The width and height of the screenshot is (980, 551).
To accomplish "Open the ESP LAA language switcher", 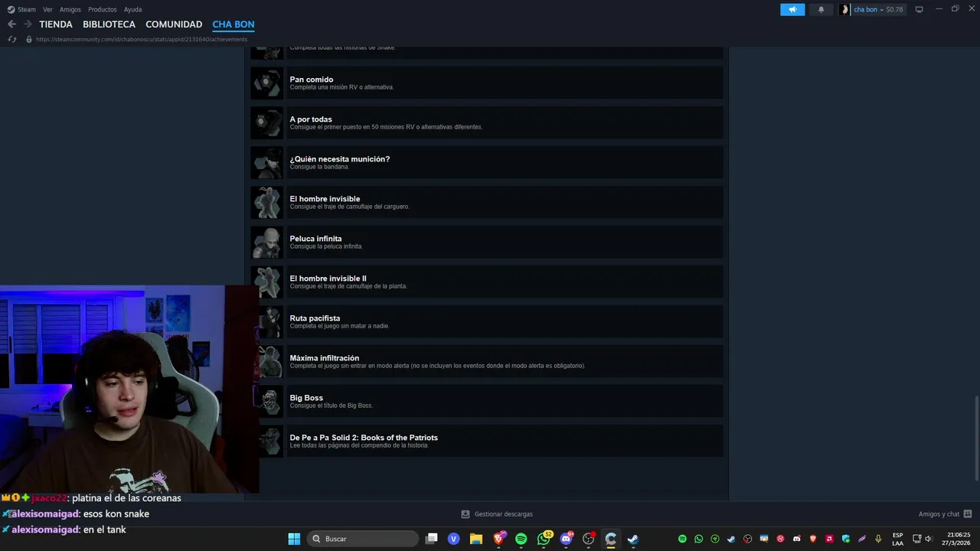I will pyautogui.click(x=898, y=539).
